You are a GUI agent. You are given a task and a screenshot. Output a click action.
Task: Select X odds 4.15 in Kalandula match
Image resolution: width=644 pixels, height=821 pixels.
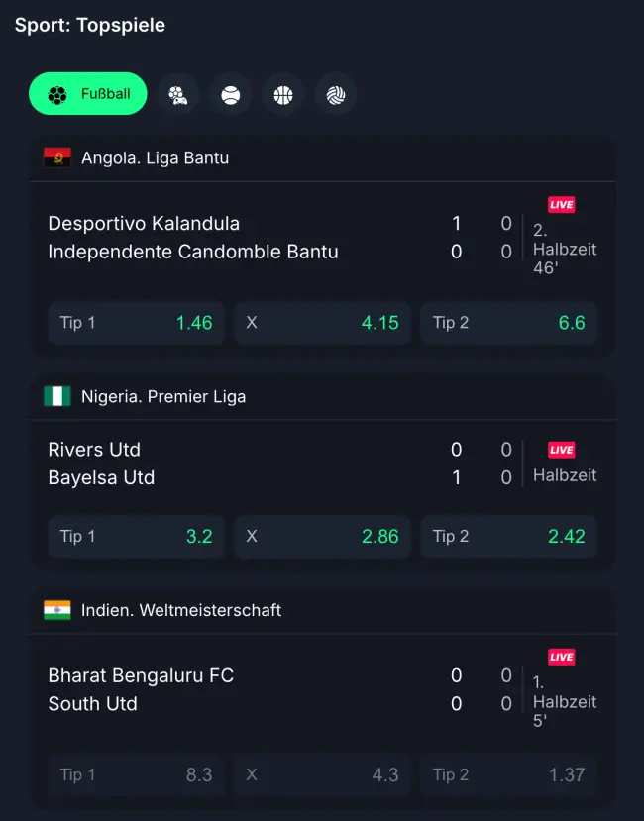pos(322,322)
